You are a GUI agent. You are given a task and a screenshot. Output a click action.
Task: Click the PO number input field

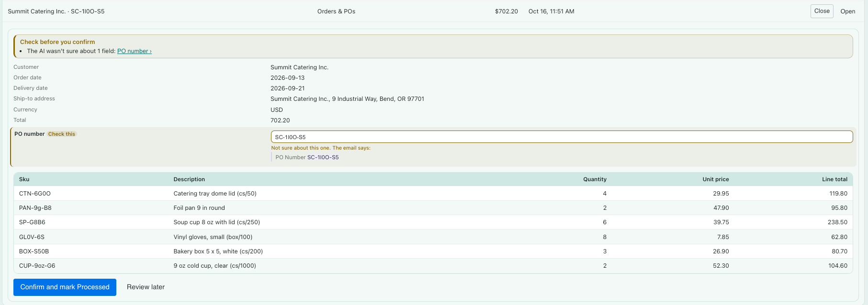pyautogui.click(x=562, y=137)
